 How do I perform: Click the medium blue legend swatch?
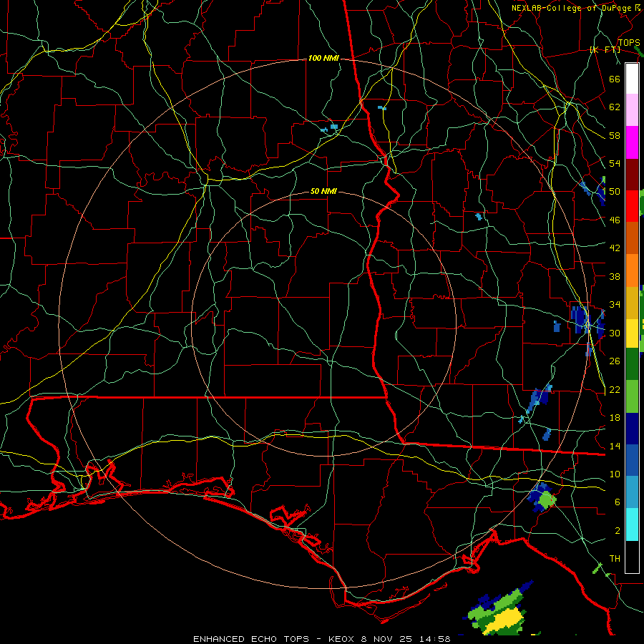[632, 460]
